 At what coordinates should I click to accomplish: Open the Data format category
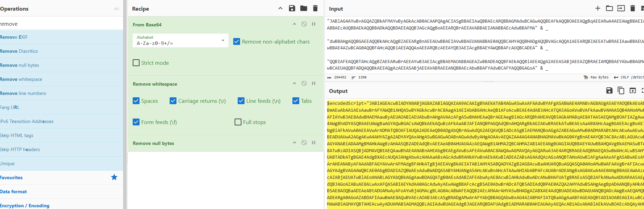62,192
